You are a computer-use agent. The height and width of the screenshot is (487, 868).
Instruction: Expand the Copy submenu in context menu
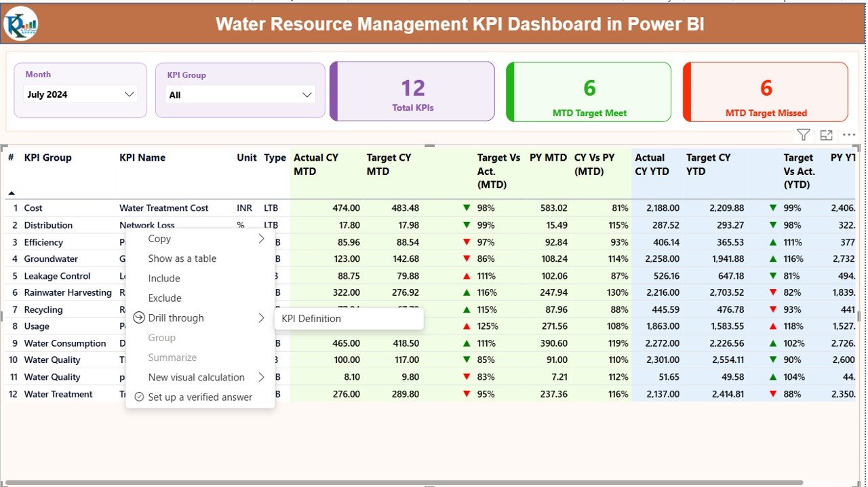click(261, 239)
